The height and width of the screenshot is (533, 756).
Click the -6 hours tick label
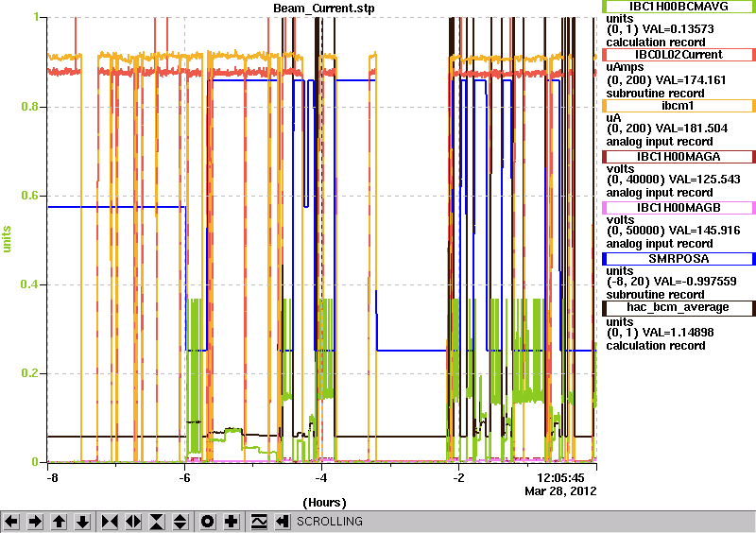tap(185, 478)
